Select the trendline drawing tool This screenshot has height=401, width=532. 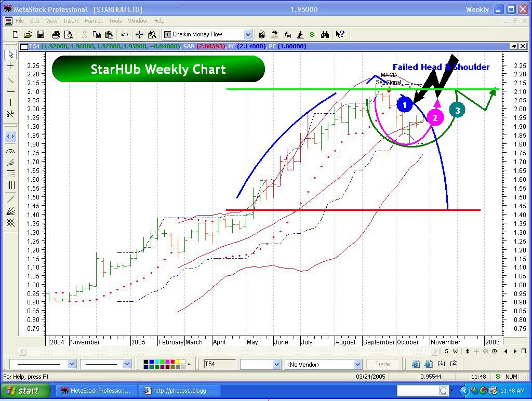click(10, 80)
